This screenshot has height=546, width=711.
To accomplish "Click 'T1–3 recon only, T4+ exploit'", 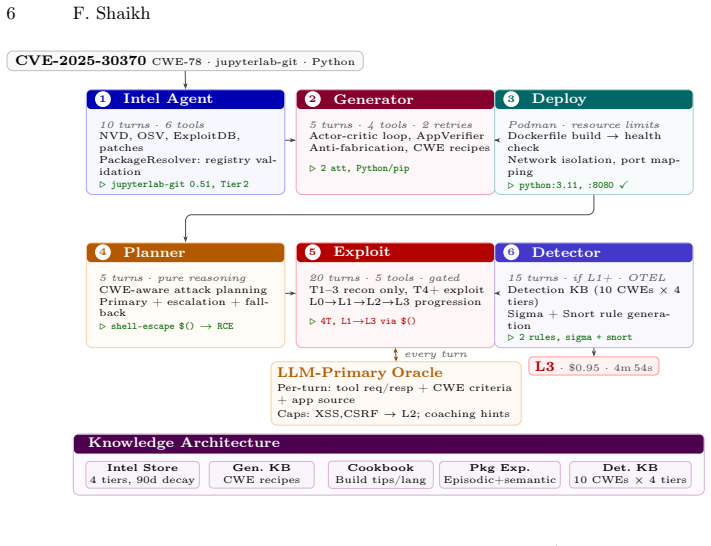I will [x=397, y=290].
